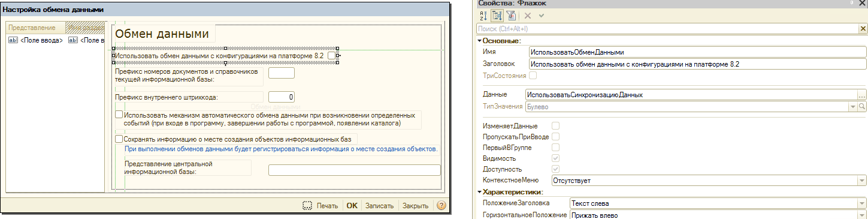Open the help question mark icon
The image size is (868, 219).
click(441, 205)
